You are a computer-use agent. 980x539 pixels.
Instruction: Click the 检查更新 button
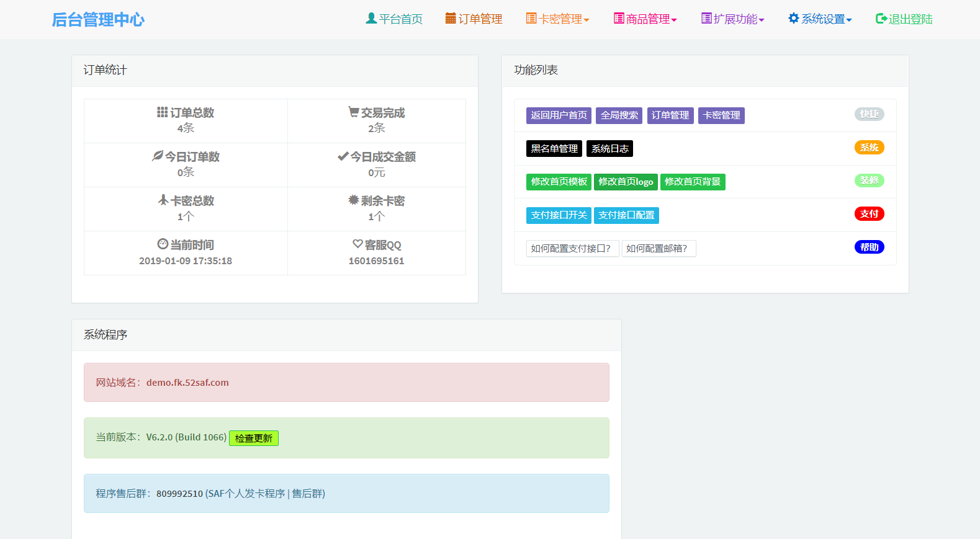(x=254, y=438)
